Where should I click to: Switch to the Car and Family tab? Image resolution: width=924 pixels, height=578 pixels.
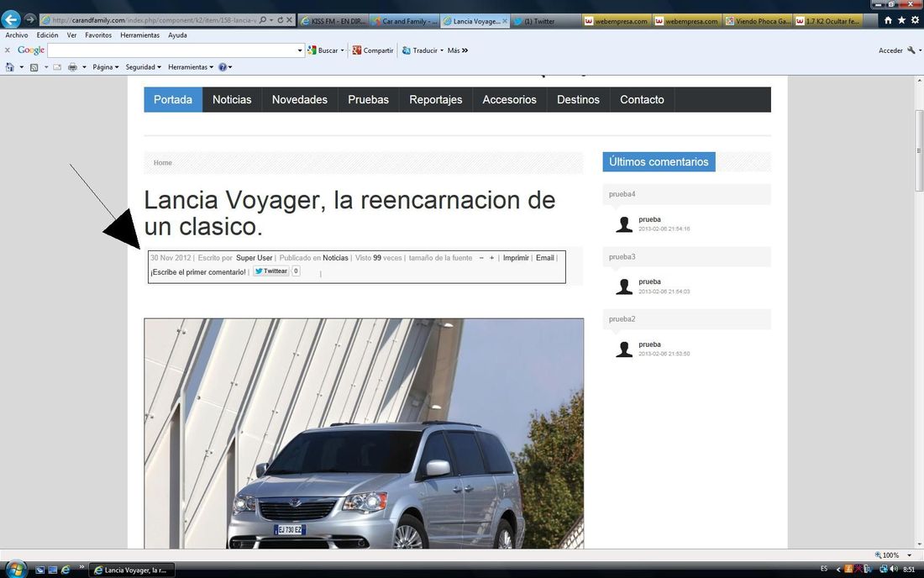coord(404,21)
